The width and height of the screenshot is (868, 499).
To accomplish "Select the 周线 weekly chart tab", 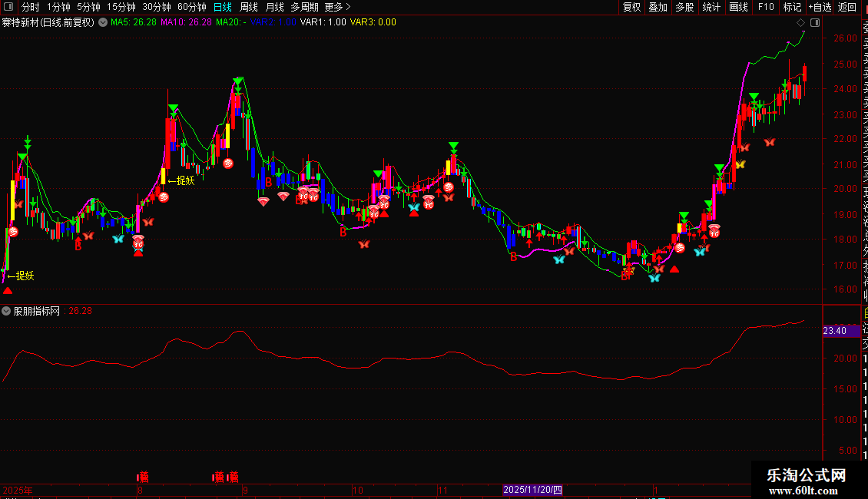I will pos(249,7).
